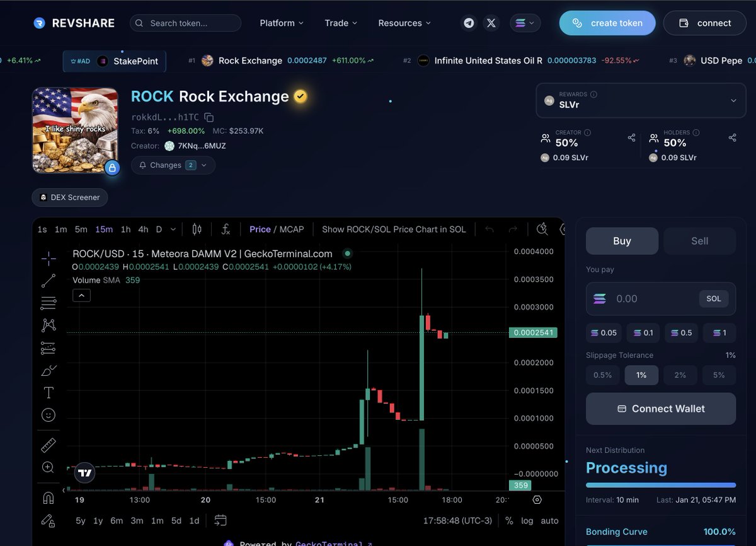This screenshot has height=546, width=756.
Task: Select the Text annotation tool
Action: point(49,392)
